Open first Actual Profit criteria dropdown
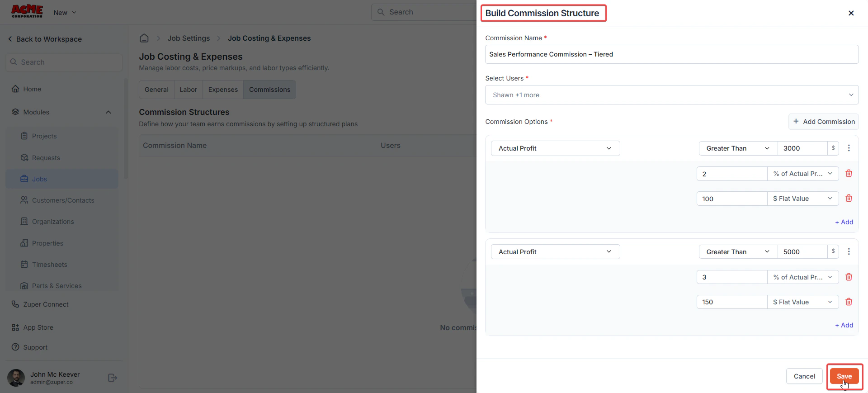 (555, 148)
